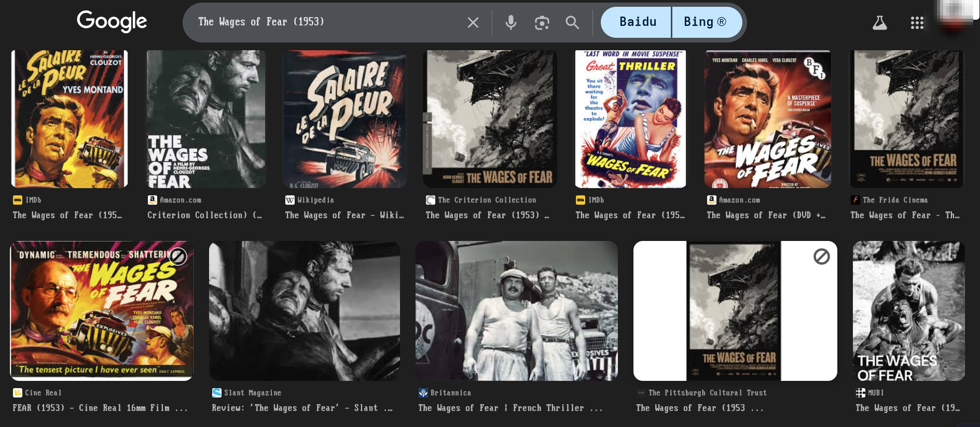Start voice search with the microphone icon
This screenshot has height=427, width=980.
point(511,22)
